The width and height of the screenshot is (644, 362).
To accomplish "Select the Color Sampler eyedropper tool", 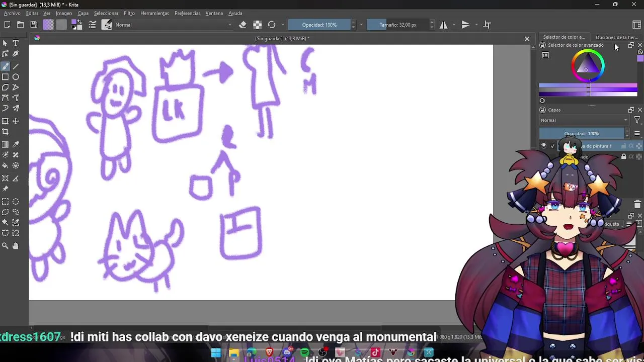I will click(x=16, y=144).
